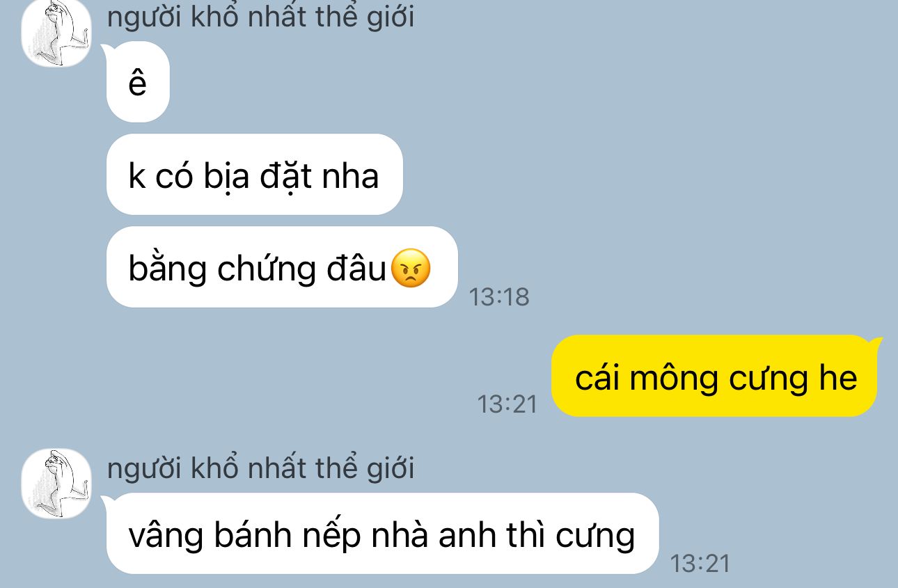898x588 pixels.
Task: Select the 'bằng chứng đâu' message bubble
Action: (282, 267)
